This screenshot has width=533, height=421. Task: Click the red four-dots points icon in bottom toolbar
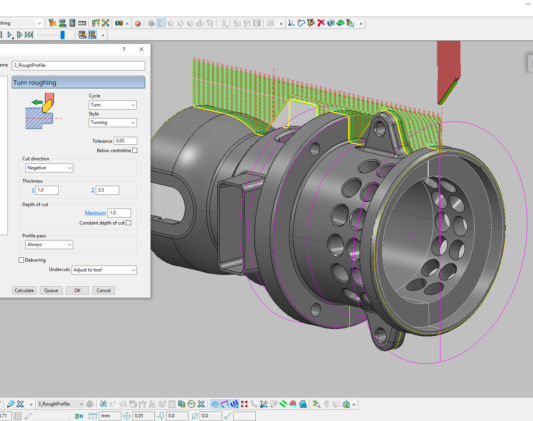click(x=244, y=404)
